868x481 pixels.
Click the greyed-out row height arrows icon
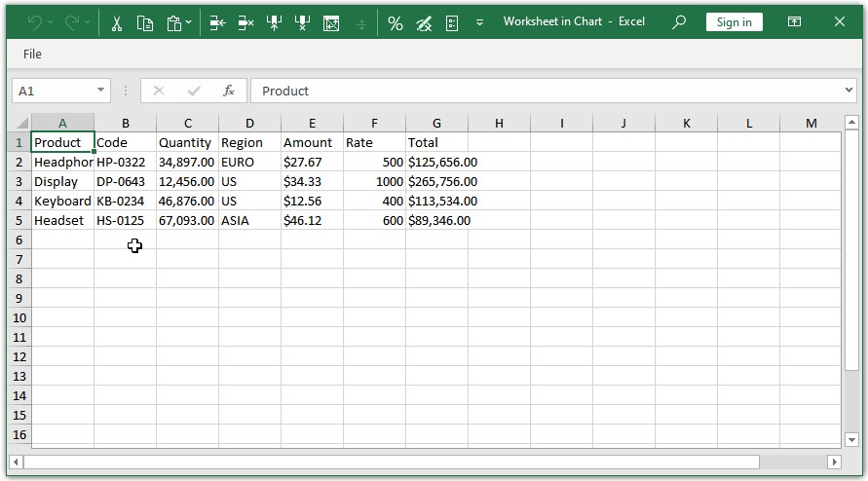(x=360, y=23)
